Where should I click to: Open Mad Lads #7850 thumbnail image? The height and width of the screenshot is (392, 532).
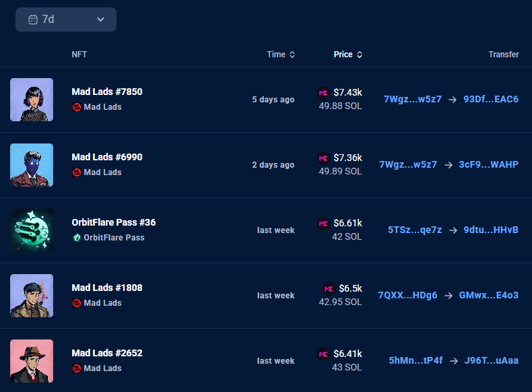[x=32, y=100]
